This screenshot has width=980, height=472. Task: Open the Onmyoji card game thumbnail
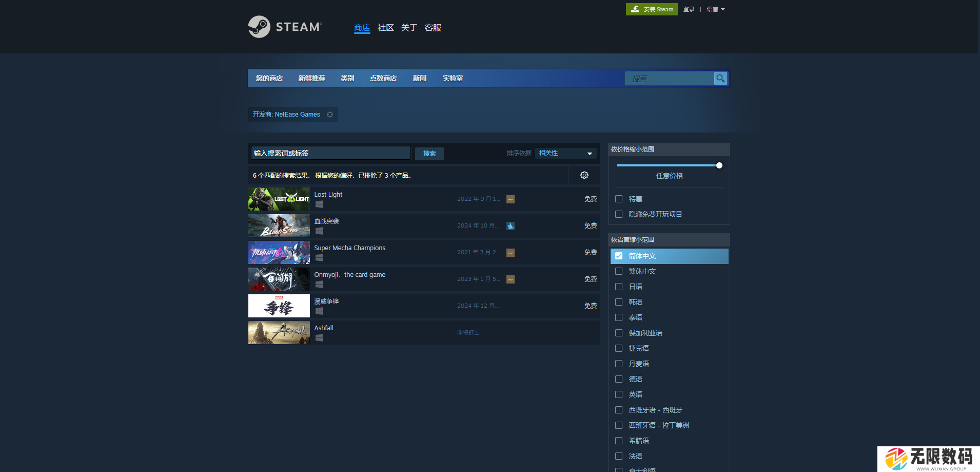click(x=279, y=279)
